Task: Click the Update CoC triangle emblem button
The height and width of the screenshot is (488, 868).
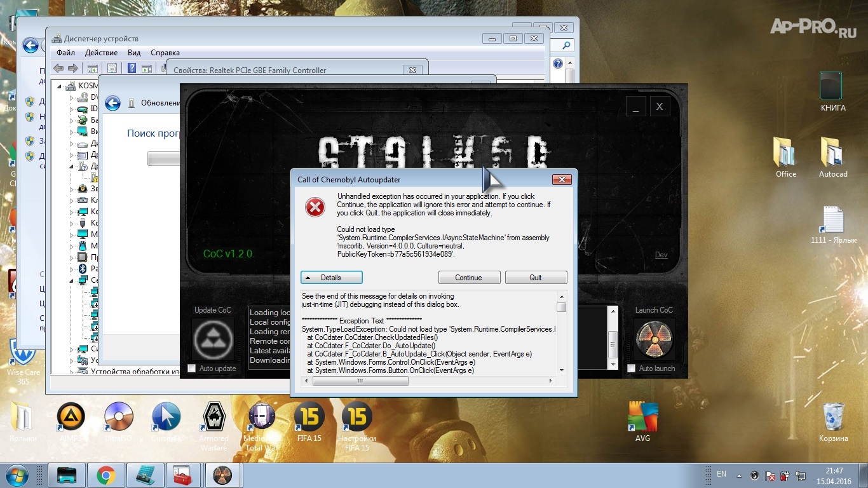Action: (x=213, y=340)
